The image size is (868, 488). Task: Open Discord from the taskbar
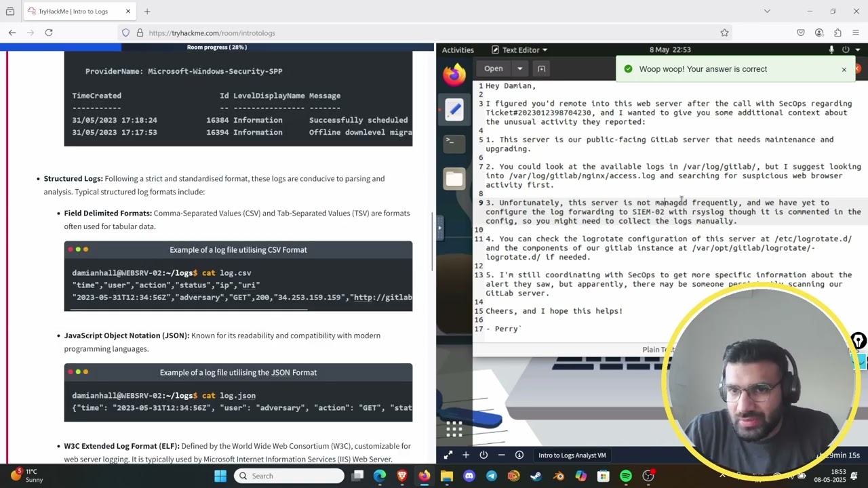tap(469, 476)
